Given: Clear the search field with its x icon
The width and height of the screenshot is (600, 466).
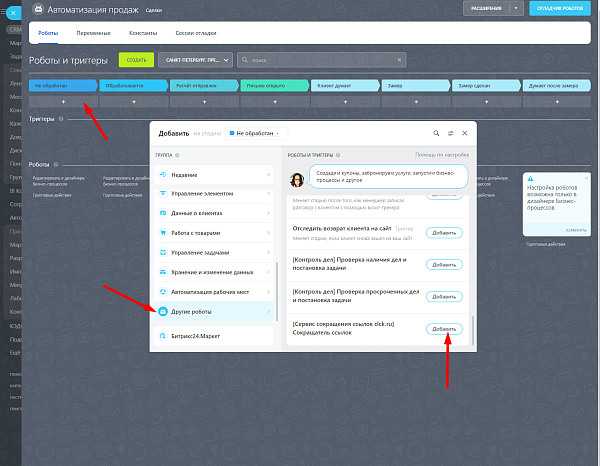Looking at the screenshot, I should point(399,60).
